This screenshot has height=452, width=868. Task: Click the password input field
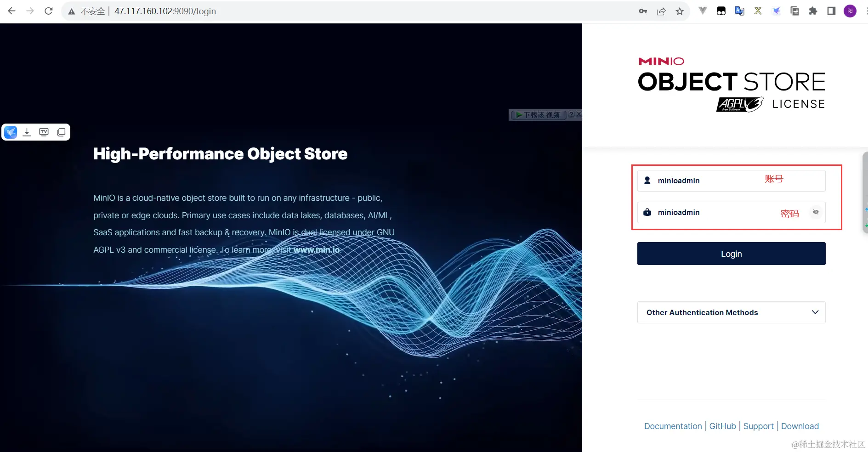[731, 212]
